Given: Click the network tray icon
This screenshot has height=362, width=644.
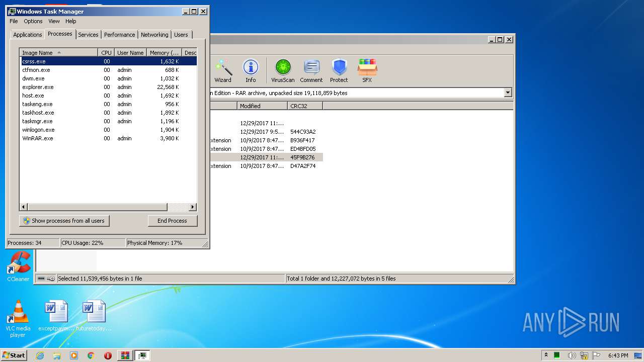Looking at the screenshot, I should [584, 355].
